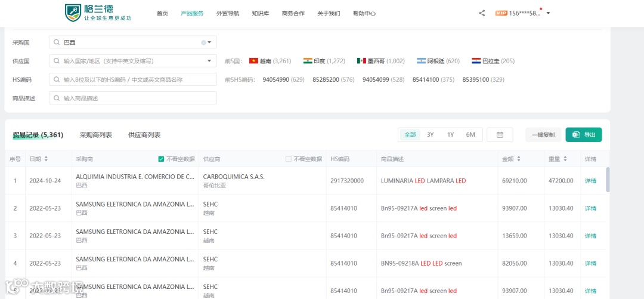Switch to 供应商列表 tab
Viewport: 644px width, 299px height.
(x=144, y=135)
